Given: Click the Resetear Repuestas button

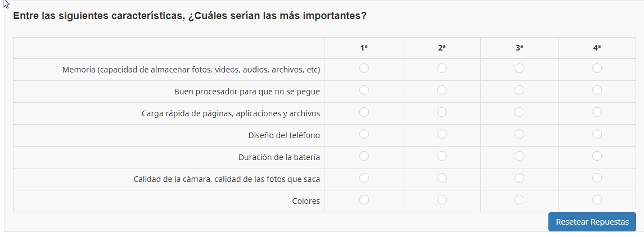Looking at the screenshot, I should (592, 222).
